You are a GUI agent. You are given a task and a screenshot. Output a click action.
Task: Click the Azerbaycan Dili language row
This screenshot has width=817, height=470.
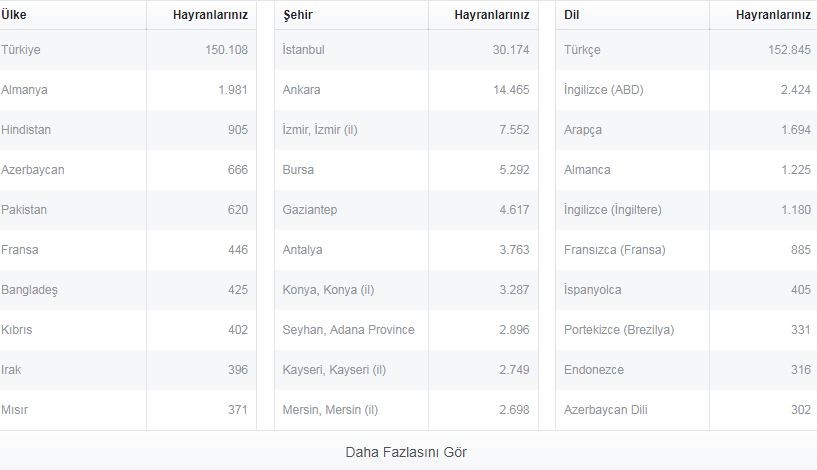(686, 410)
